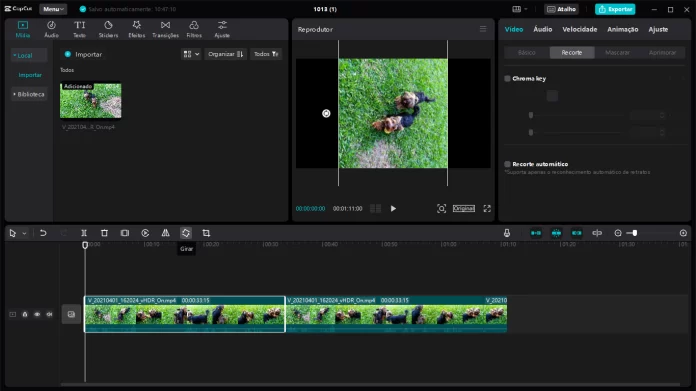
Task: Choose the selection pointer tool
Action: [x=12, y=233]
